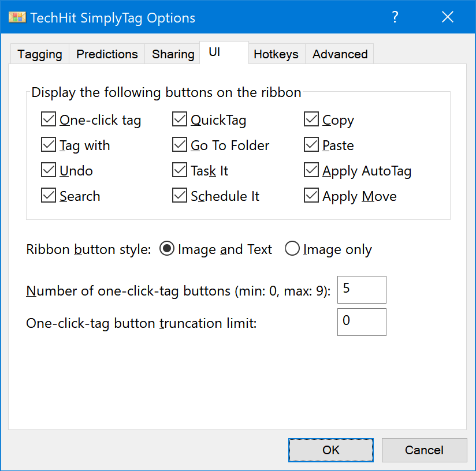The height and width of the screenshot is (471, 476).
Task: Click the Number of one-click-tag buttons label
Action: 178,291
